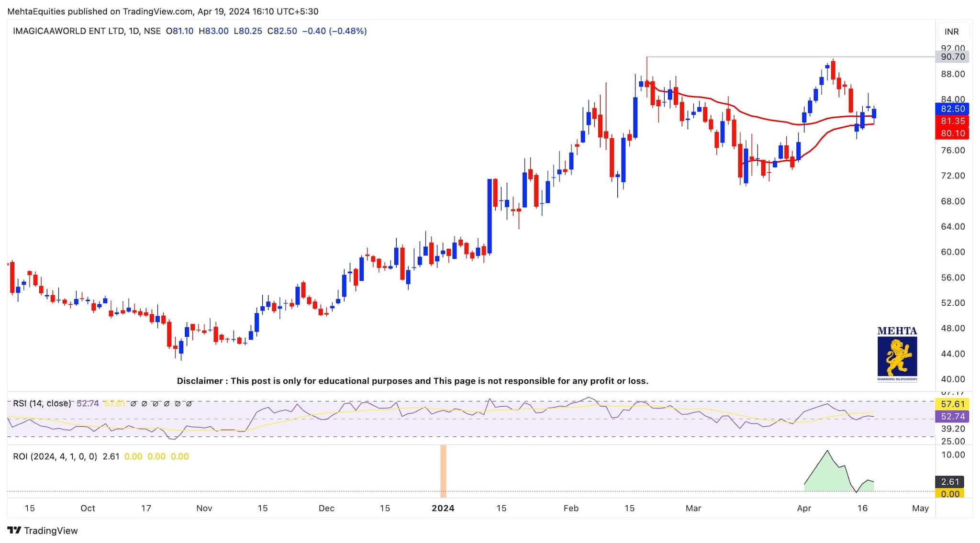The height and width of the screenshot is (543, 980).
Task: Click the blue 82.50 current price label
Action: coord(952,109)
